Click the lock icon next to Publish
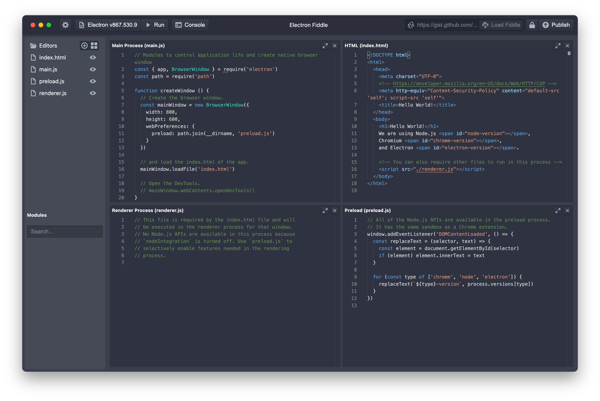600x401 pixels. (532, 25)
